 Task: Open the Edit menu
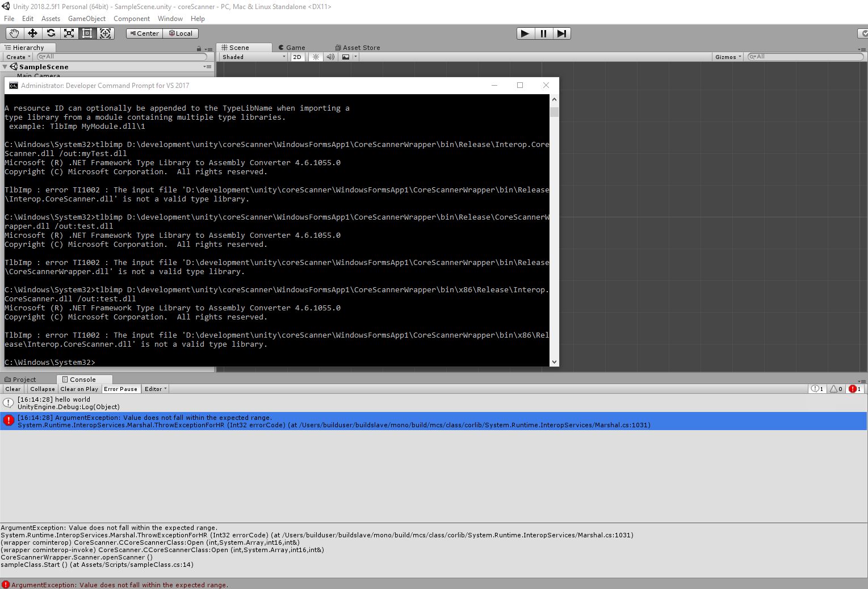pos(28,19)
